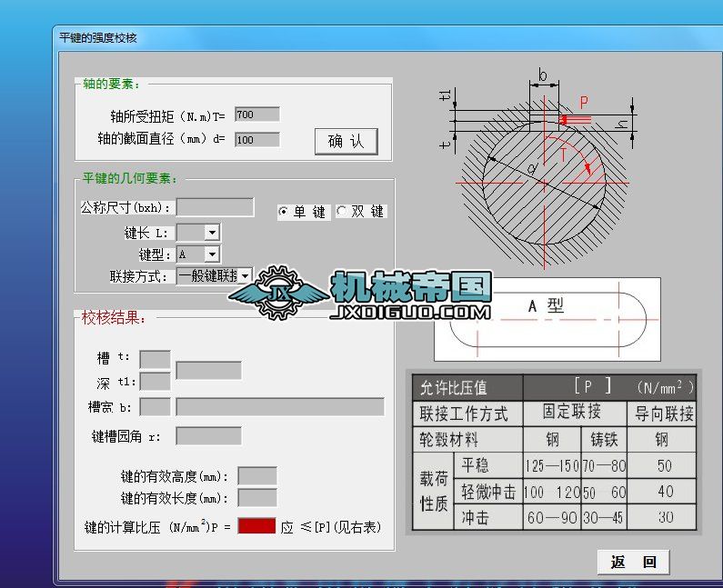This screenshot has width=723, height=588.
Task: Click the A 型 key shape illustration
Action: [x=547, y=319]
